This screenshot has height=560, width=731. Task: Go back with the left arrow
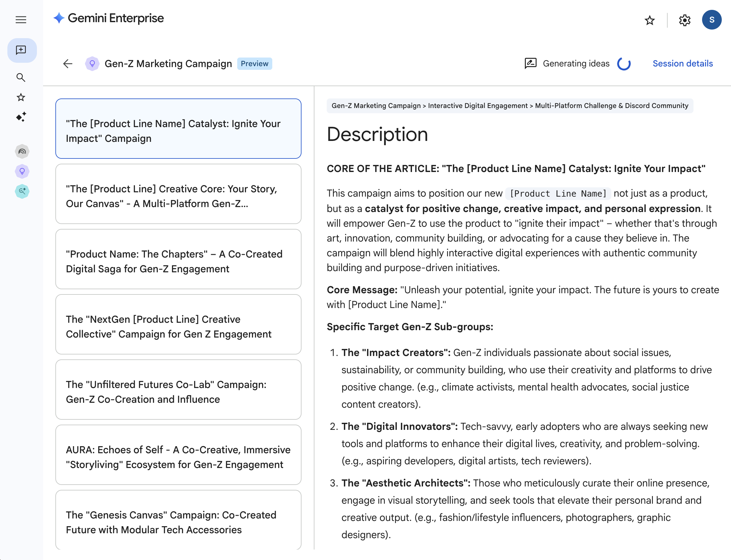click(68, 64)
